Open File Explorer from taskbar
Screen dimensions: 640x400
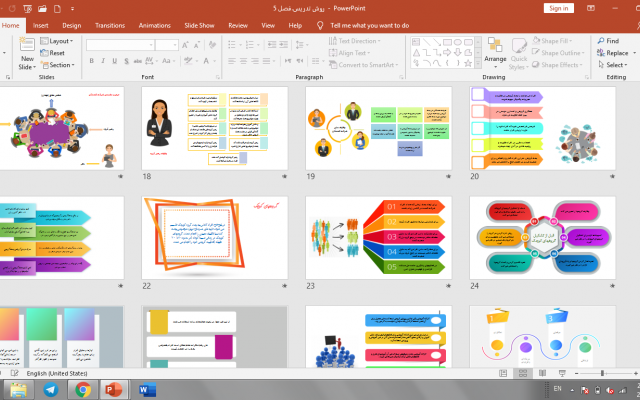(x=18, y=390)
